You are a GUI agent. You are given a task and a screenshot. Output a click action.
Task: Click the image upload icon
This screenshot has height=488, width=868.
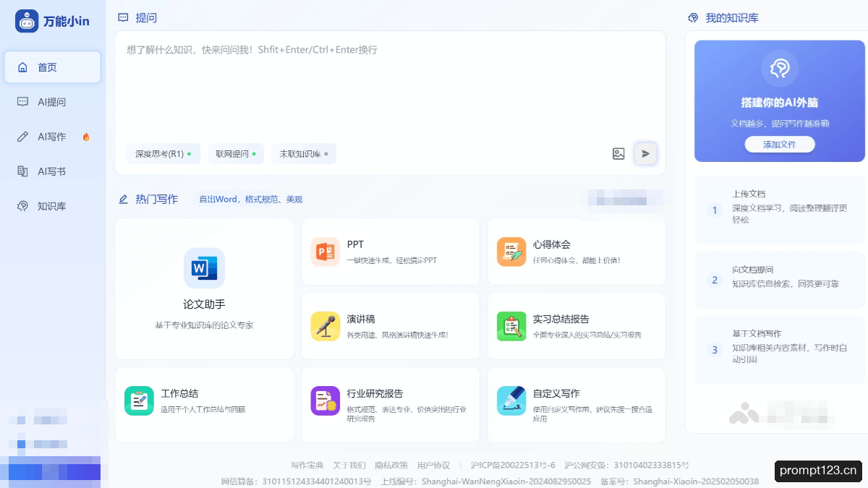[618, 153]
